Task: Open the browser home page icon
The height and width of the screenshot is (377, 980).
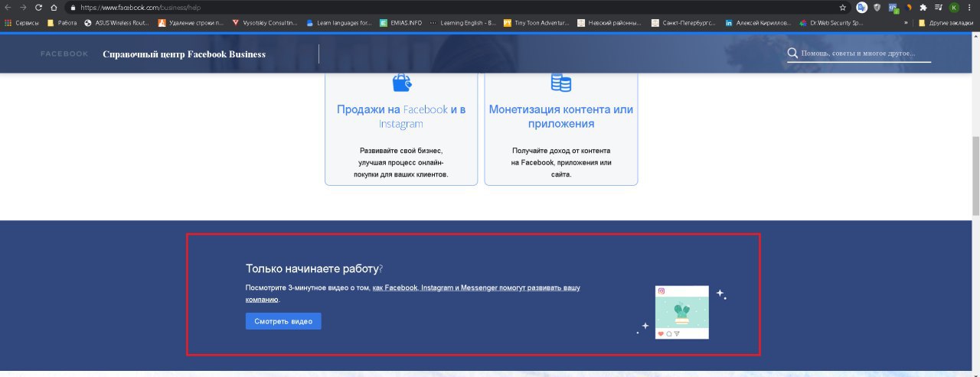Action: tap(54, 7)
